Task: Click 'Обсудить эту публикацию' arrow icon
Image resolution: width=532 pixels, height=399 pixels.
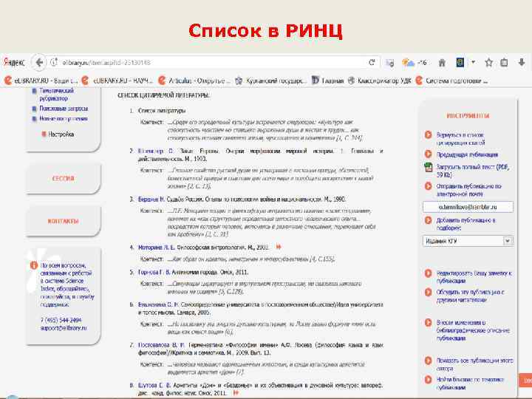Action: click(428, 292)
